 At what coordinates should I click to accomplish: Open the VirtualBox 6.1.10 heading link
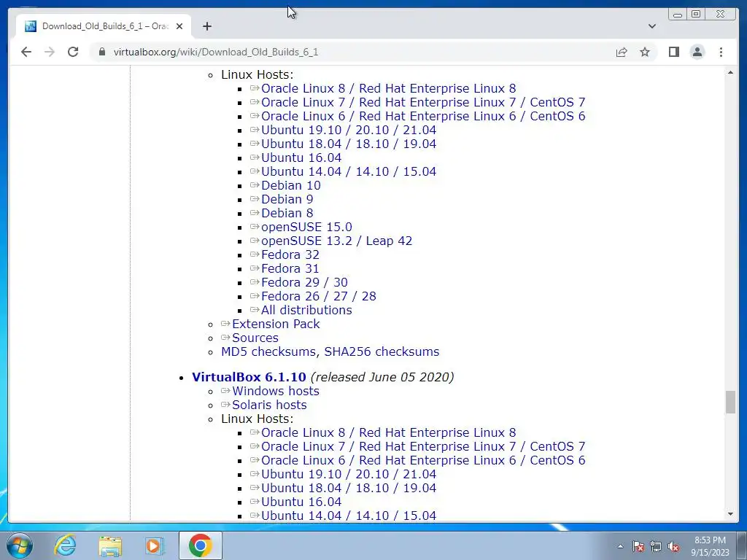point(249,377)
